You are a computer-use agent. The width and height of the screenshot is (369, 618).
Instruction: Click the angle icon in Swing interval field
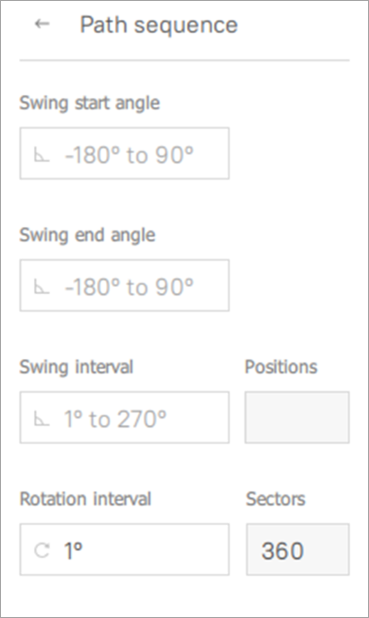[x=41, y=419]
